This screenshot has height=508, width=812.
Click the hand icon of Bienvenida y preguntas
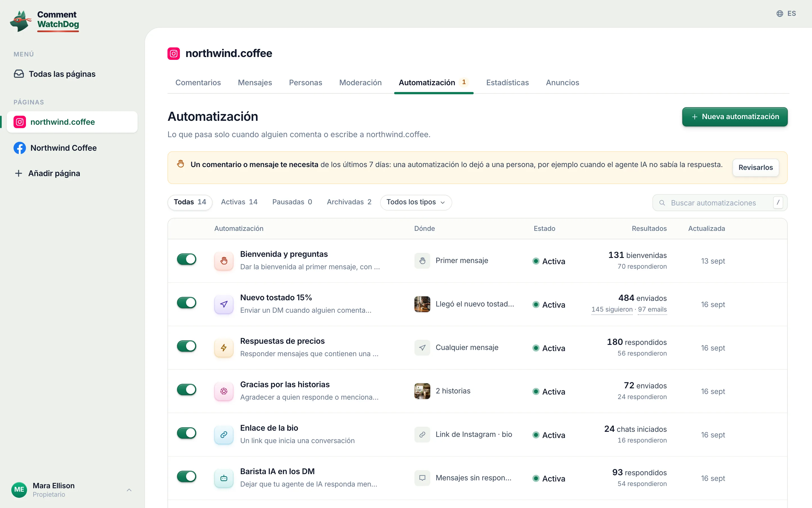point(224,261)
